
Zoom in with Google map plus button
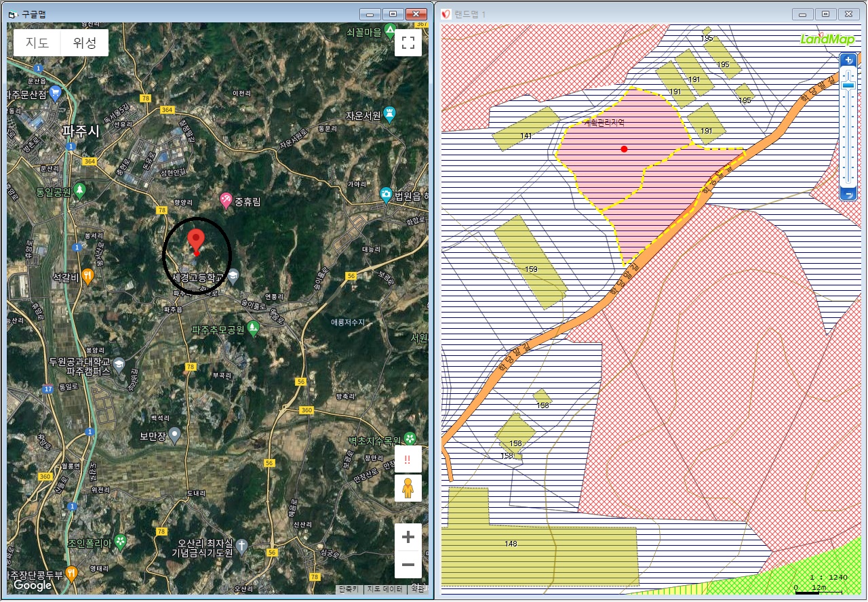[x=408, y=538]
